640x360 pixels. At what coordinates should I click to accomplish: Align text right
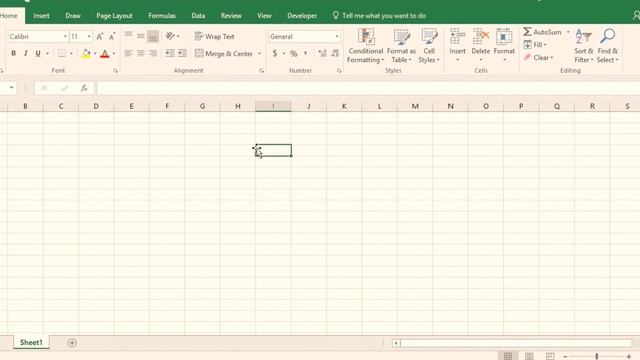click(x=153, y=53)
